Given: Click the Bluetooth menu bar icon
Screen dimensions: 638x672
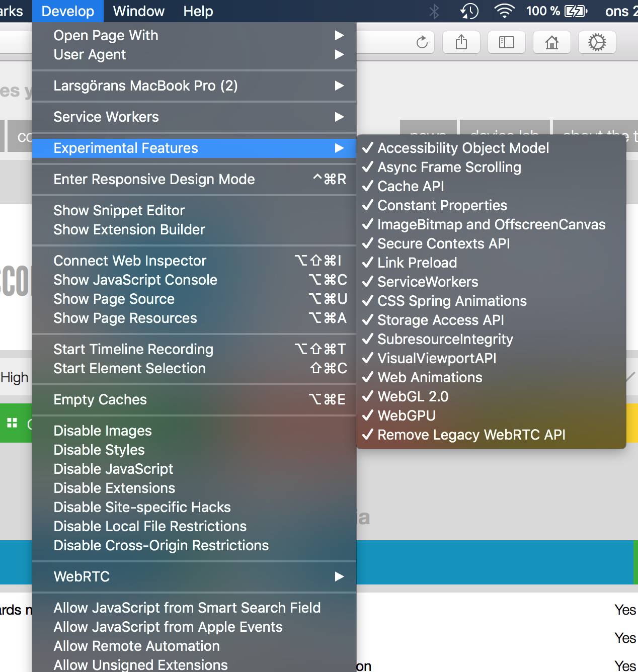Looking at the screenshot, I should [x=434, y=11].
